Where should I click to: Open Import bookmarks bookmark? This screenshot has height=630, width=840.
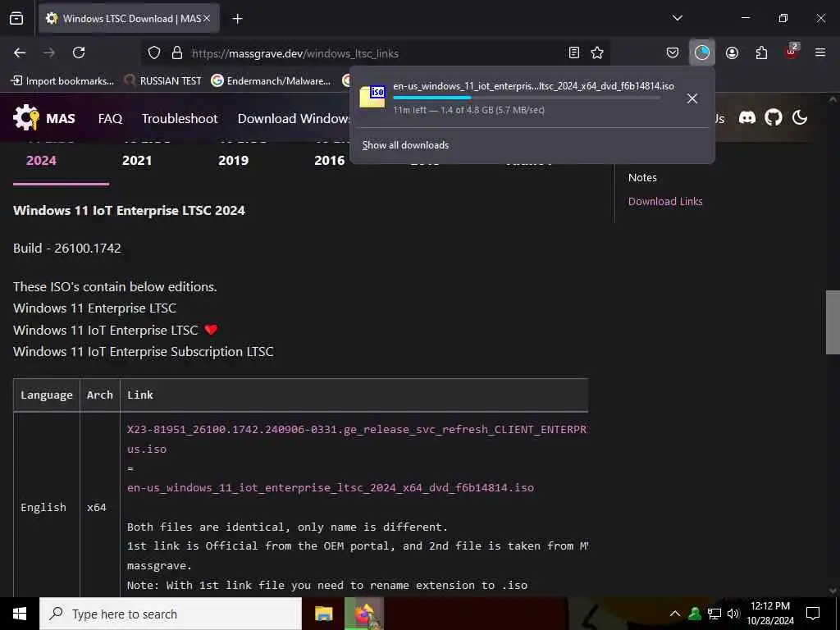click(62, 81)
